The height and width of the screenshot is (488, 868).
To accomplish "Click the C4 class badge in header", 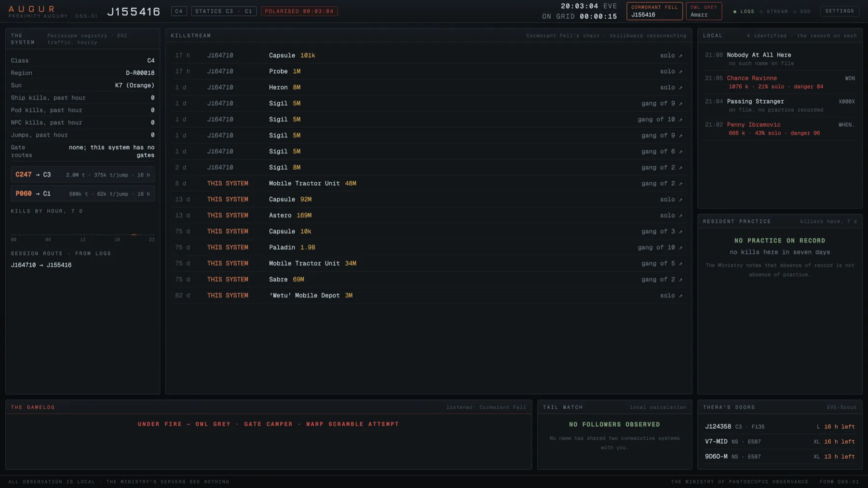I will (179, 11).
